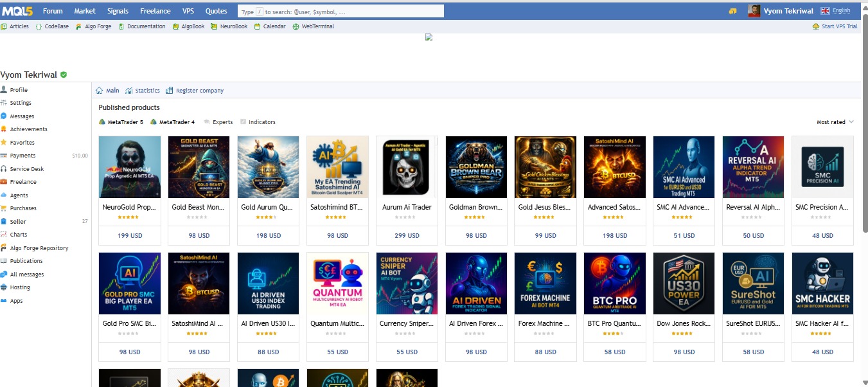Screen dimensions: 868x387
Task: Open the Quotes menu
Action: tap(217, 11)
